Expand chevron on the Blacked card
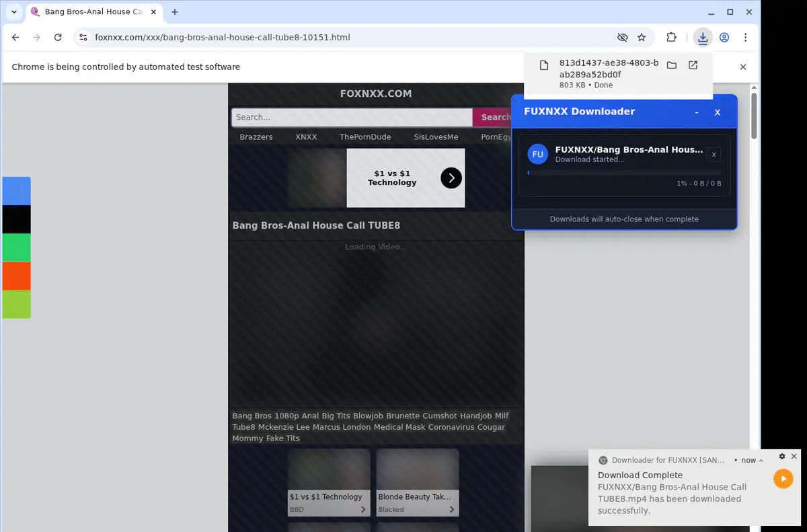 pos(452,510)
